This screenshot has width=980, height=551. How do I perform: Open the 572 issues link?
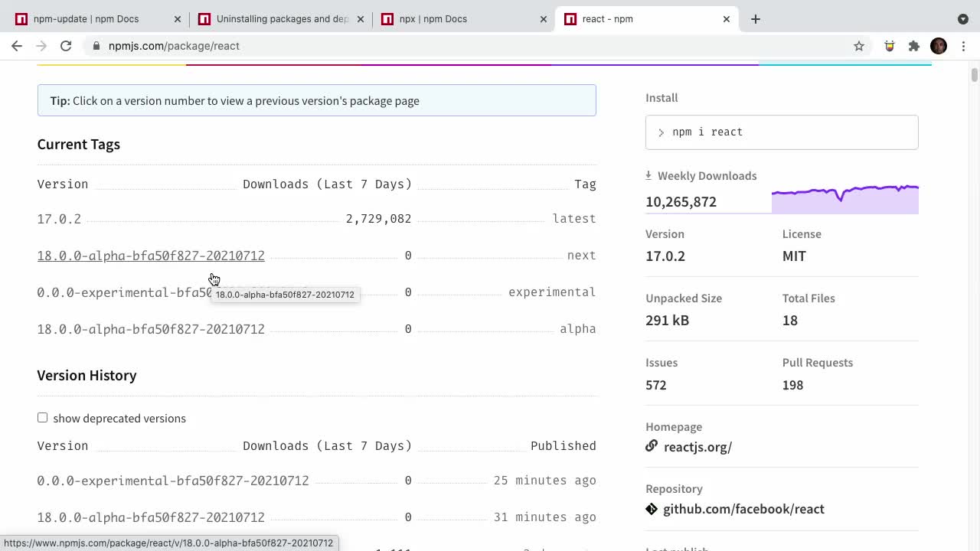(x=656, y=385)
